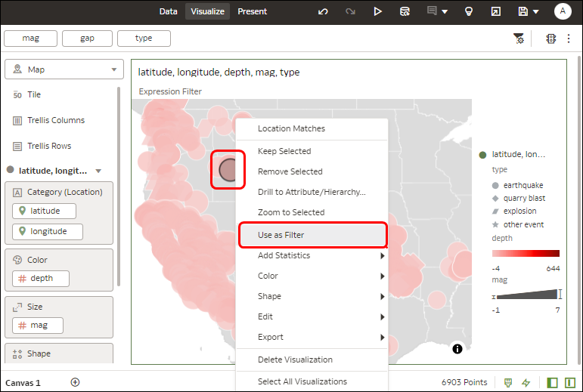
Task: Click the Undo arrow icon
Action: (x=323, y=11)
